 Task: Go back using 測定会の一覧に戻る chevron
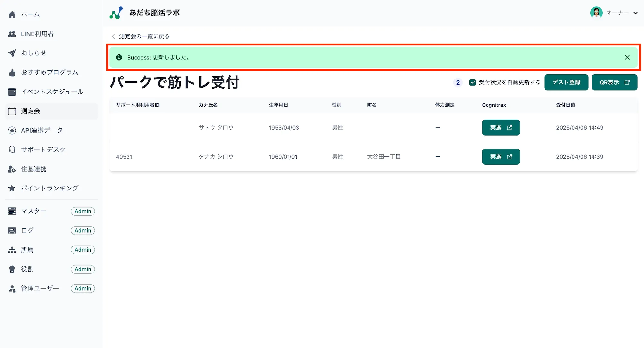pos(113,36)
